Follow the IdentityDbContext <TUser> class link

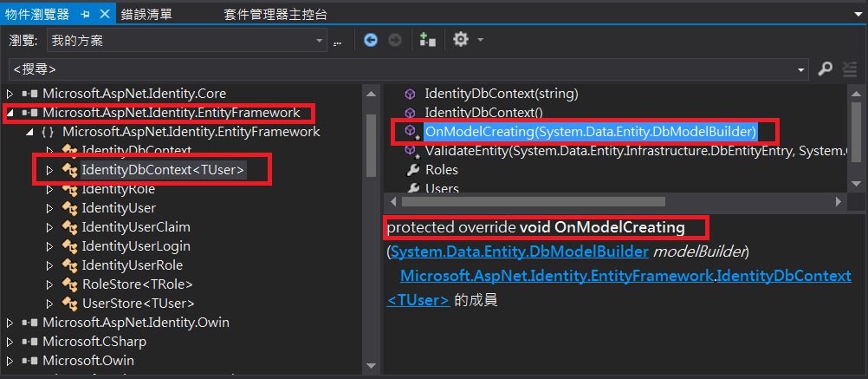click(784, 276)
